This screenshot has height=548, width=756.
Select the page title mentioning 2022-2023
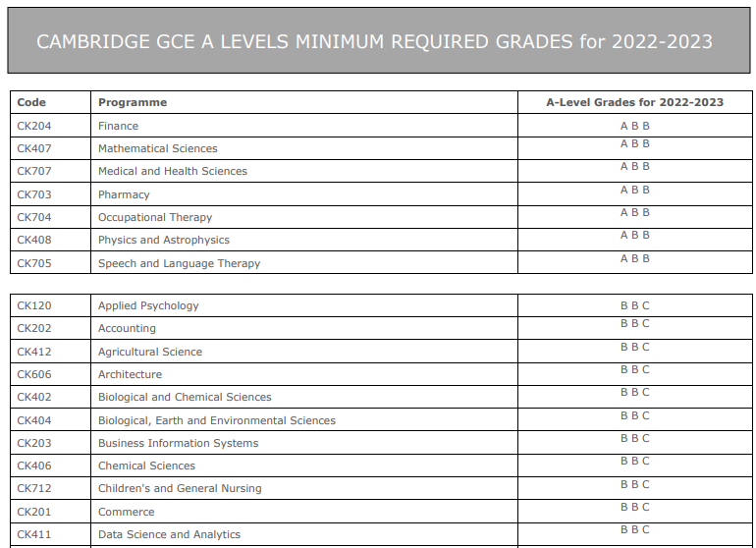[375, 41]
